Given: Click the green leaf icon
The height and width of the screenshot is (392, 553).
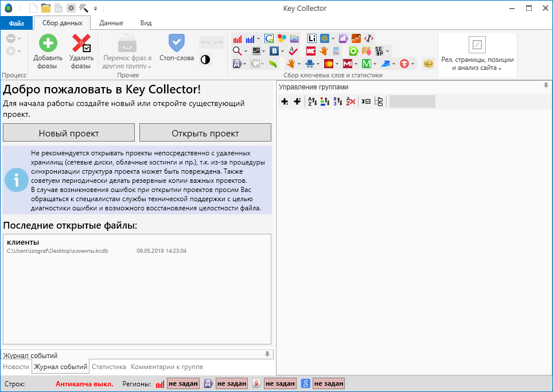Looking at the screenshot, I should coord(272,64).
